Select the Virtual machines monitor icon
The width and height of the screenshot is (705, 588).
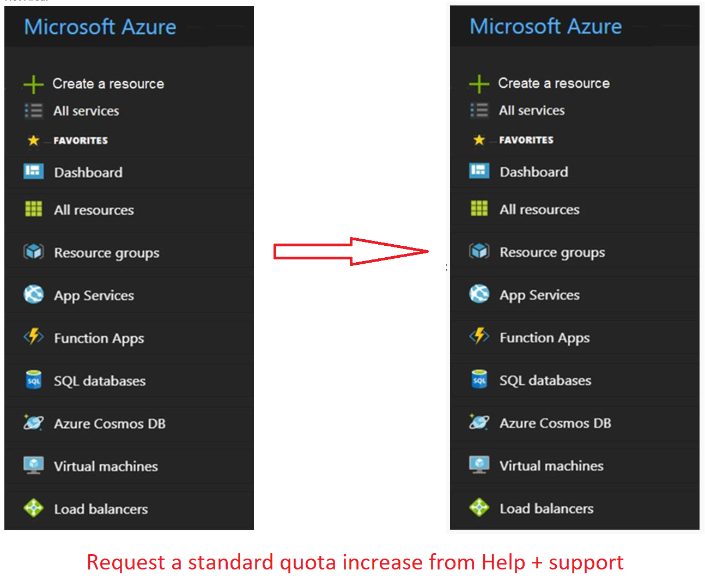[x=33, y=465]
